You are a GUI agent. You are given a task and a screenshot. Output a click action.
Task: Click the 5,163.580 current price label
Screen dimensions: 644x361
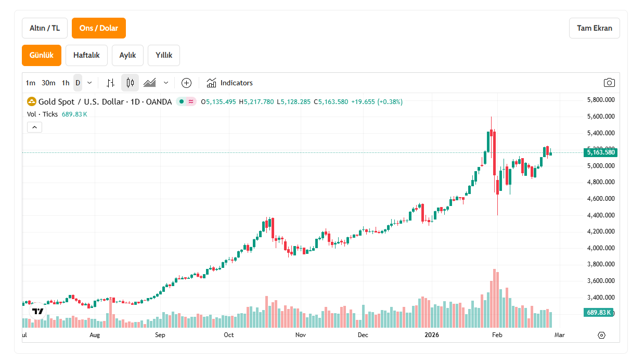point(601,152)
